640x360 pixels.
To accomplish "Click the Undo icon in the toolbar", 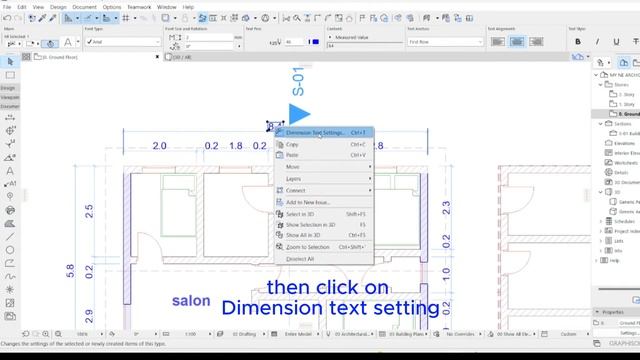I will pos(7,18).
